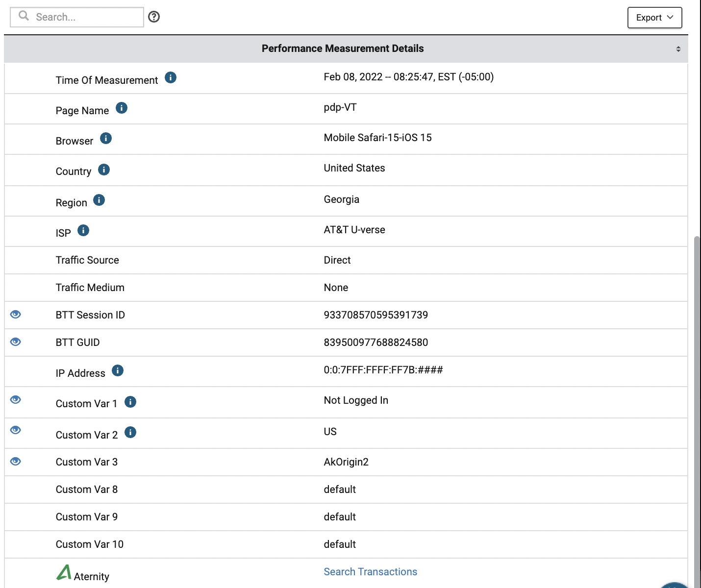This screenshot has width=701, height=588.
Task: Open the Region info tooltip
Action: pos(99,199)
